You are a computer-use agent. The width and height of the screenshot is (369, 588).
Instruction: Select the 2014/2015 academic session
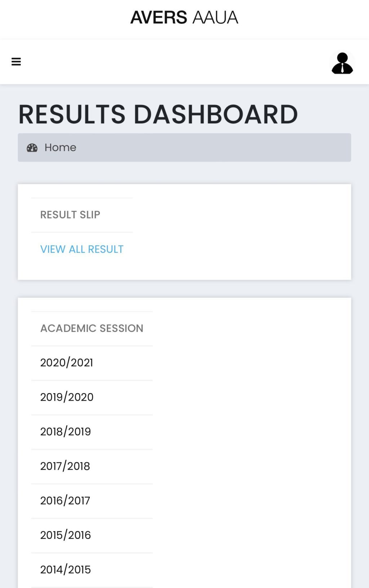(x=65, y=569)
